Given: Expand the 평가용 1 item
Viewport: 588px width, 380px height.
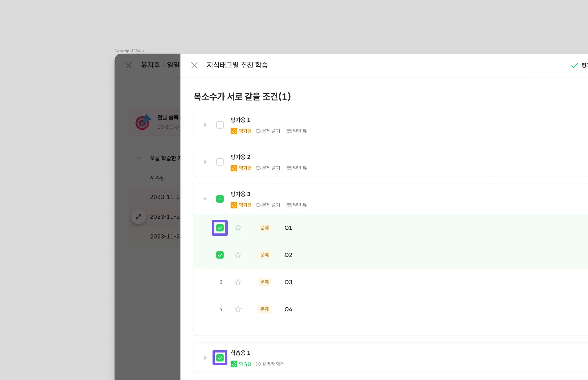Looking at the screenshot, I should 205,125.
